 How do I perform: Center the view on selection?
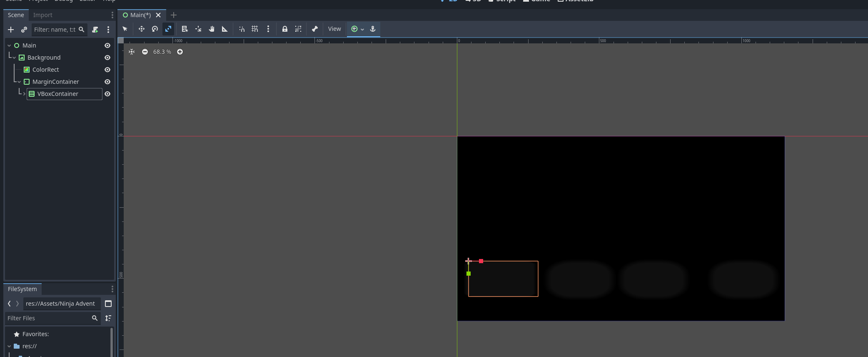click(x=132, y=52)
